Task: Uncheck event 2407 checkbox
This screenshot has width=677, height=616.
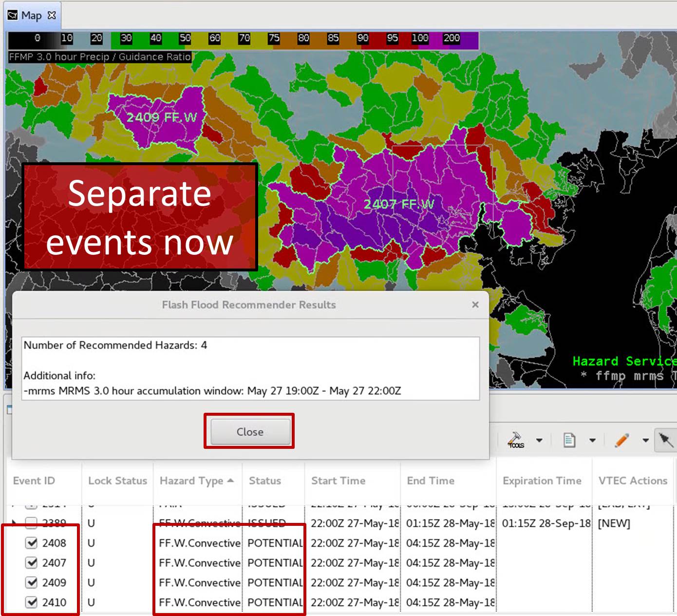Action: pos(32,563)
